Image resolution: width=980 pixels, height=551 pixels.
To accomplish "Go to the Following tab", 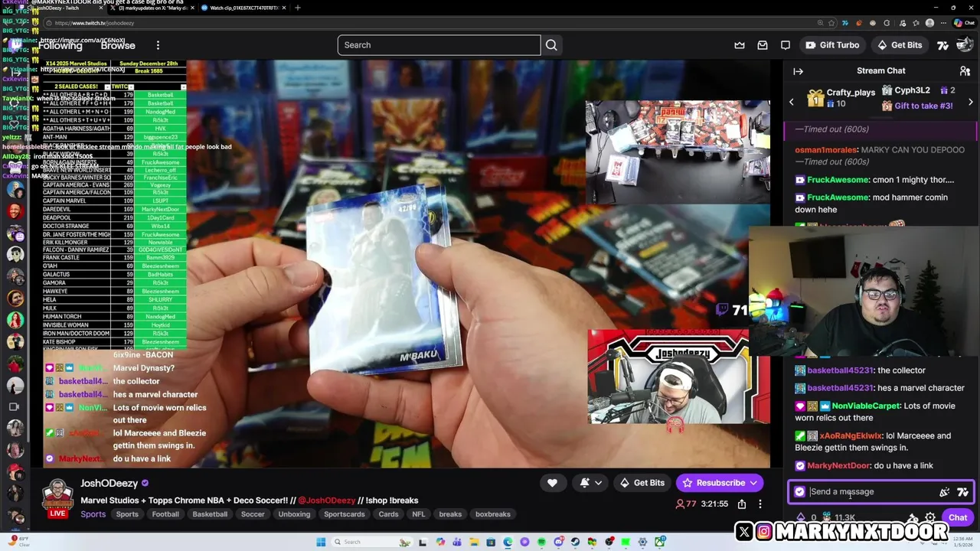I will tap(59, 45).
